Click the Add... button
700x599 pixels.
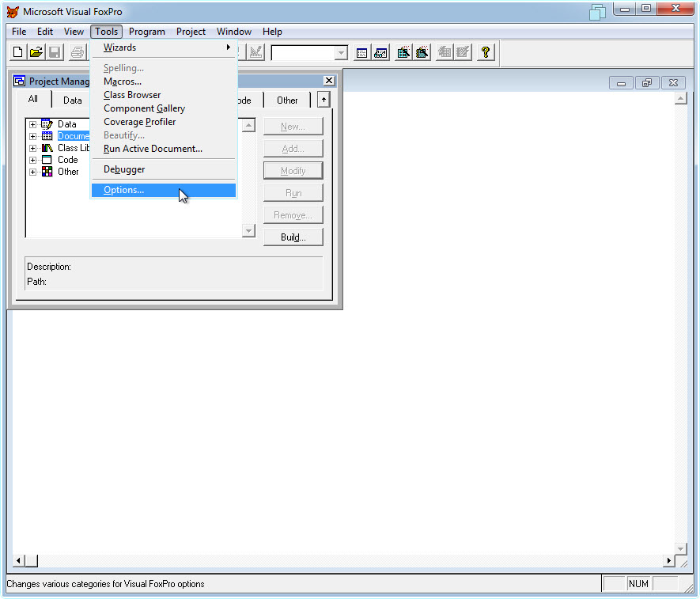[x=293, y=149]
